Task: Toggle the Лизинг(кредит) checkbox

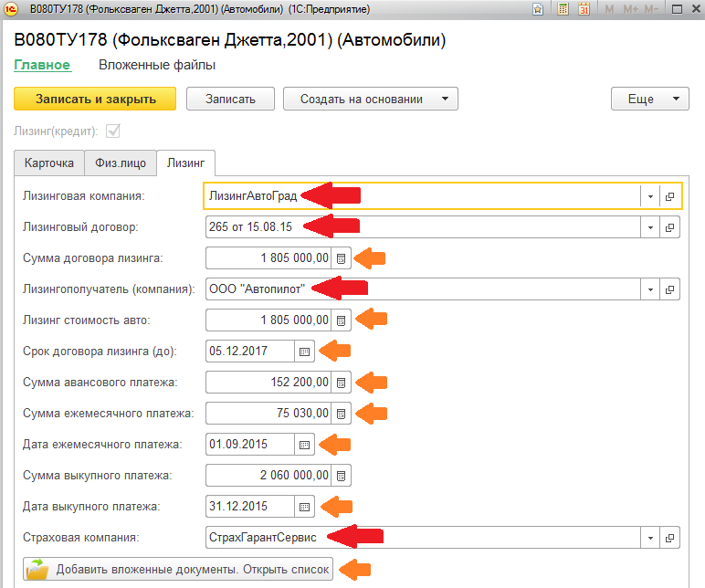Action: [114, 131]
